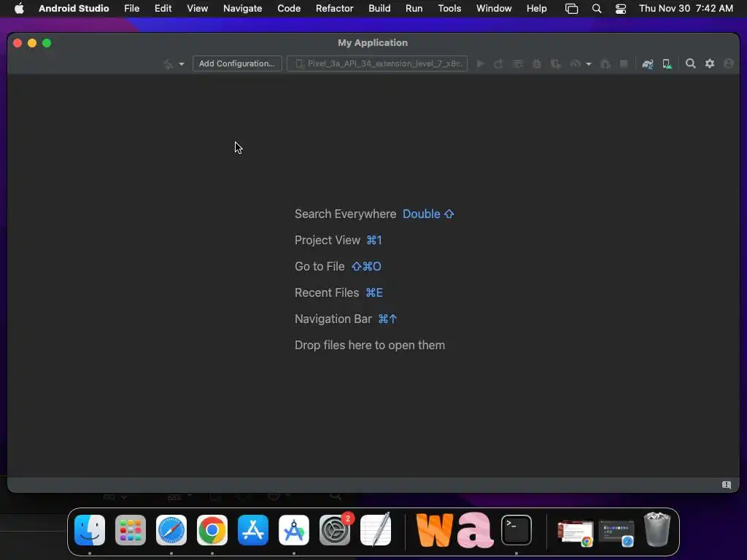Screen dimensions: 747x560
Task: Open the Build menu
Action: pos(379,9)
